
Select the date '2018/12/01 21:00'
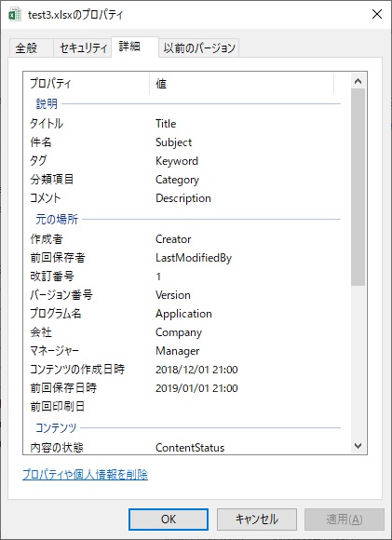point(196,370)
